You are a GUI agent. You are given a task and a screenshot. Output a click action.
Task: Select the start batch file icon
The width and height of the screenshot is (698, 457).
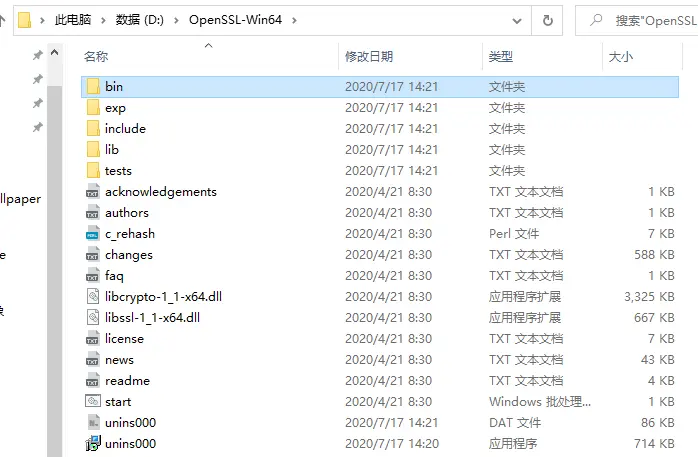[93, 401]
